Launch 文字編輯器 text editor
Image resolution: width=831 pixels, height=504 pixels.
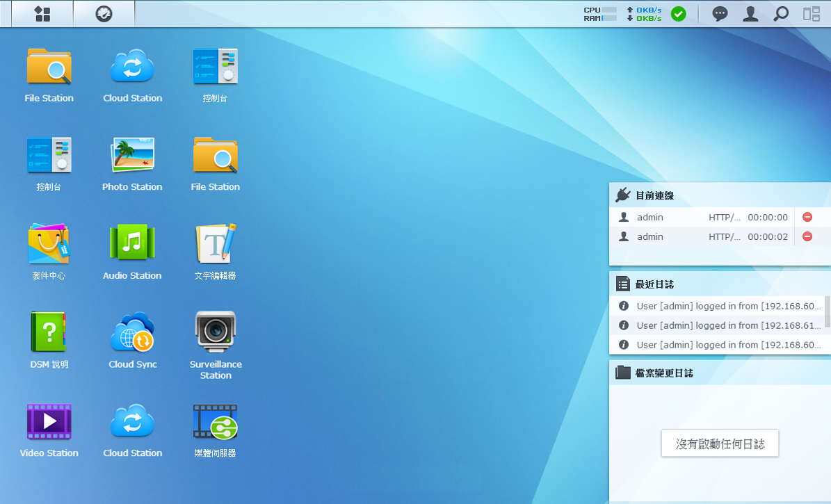pos(216,244)
